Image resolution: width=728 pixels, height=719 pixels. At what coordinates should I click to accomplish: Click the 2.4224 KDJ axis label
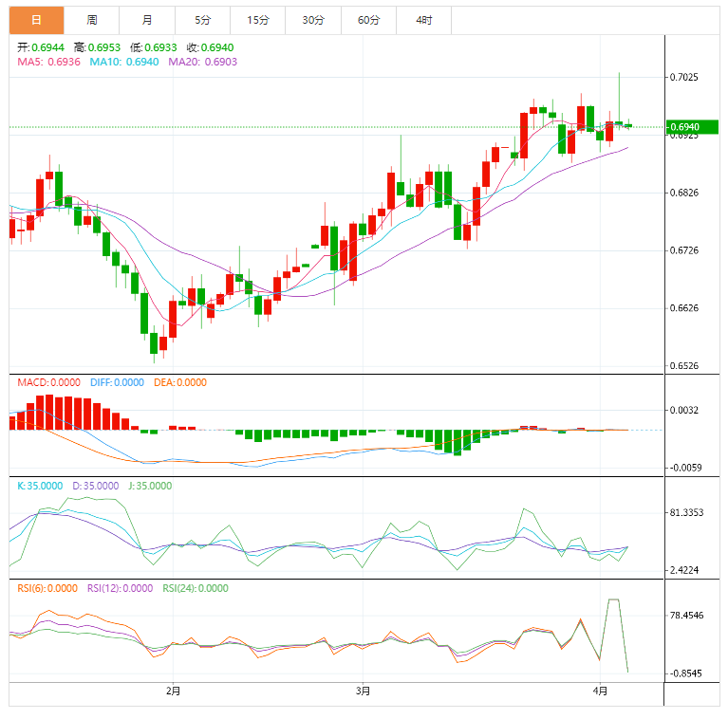click(x=684, y=570)
